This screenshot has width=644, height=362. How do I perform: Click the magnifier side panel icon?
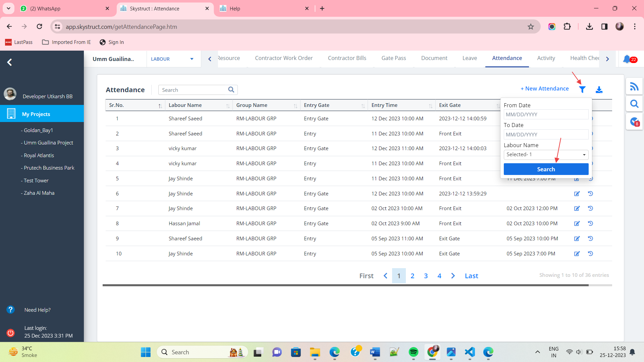coord(634,104)
